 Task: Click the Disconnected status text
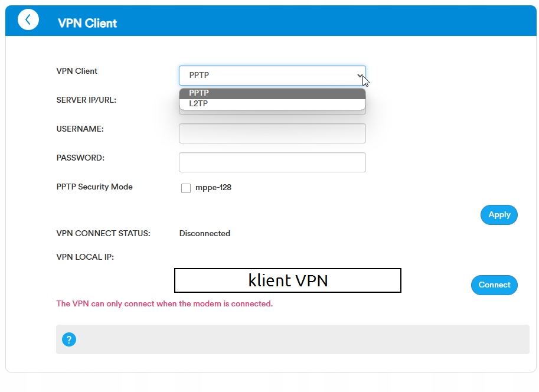[205, 233]
